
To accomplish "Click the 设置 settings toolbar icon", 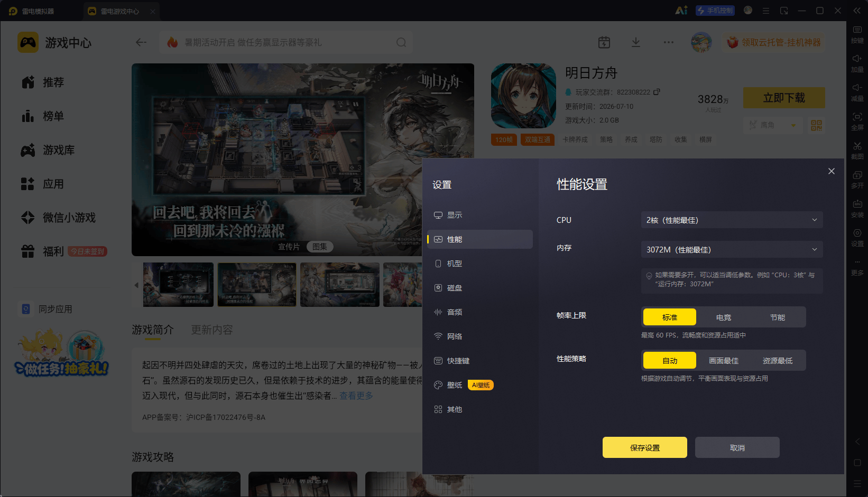I will [857, 238].
